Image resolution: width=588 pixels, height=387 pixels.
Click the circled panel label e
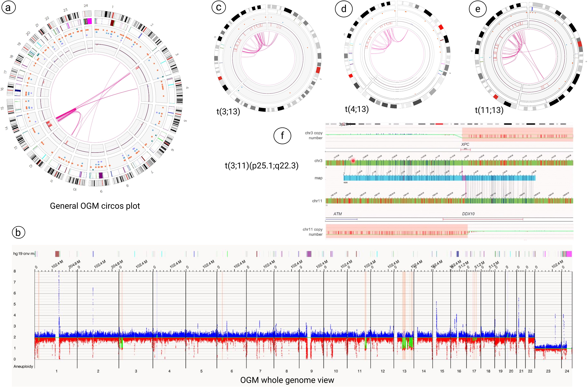478,9
